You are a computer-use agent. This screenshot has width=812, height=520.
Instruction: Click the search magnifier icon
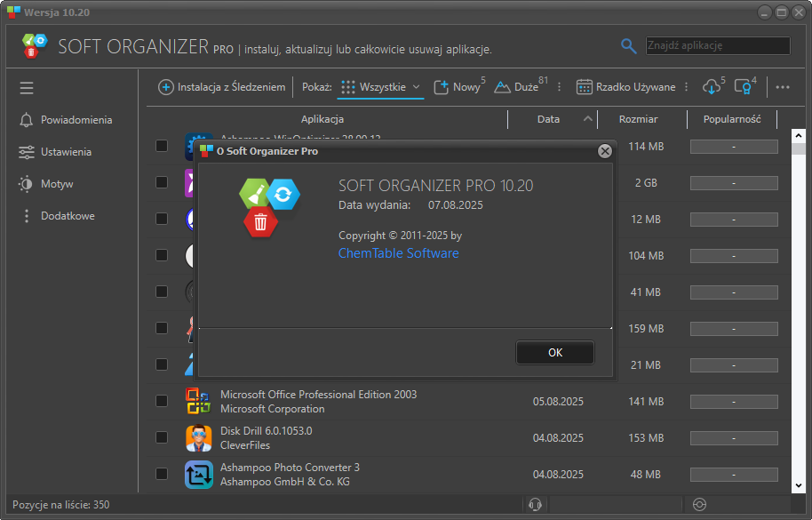pos(628,46)
